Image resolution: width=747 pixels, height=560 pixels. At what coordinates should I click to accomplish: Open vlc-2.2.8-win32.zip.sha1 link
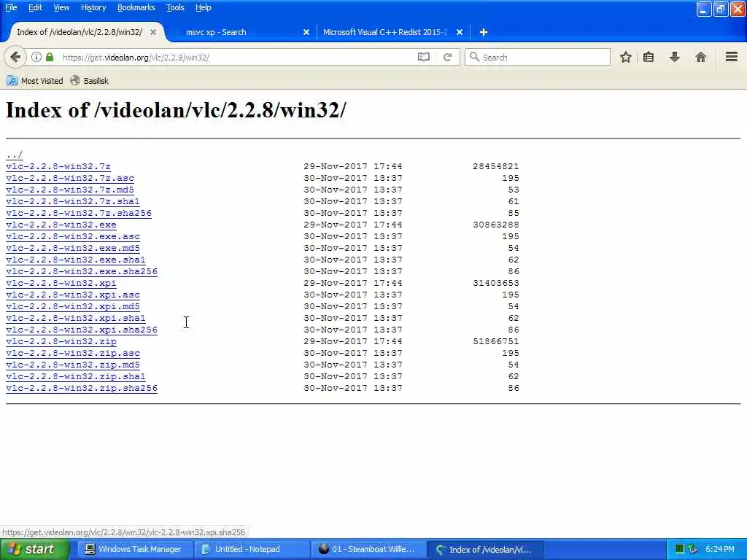click(x=76, y=377)
